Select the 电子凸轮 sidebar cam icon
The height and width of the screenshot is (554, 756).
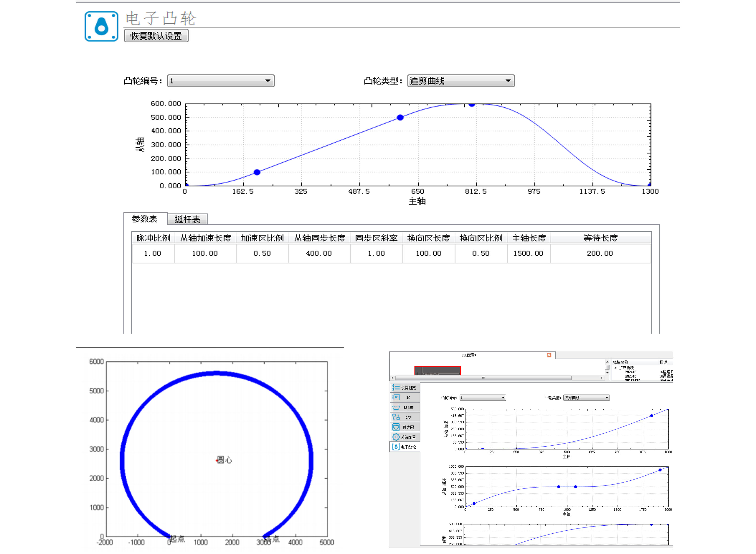tap(396, 447)
